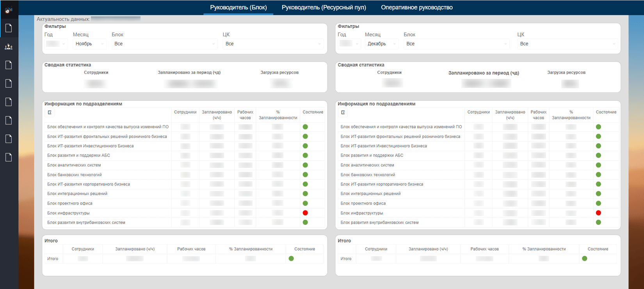Select Блок развития и поддержки АБС, right table
644x289 pixels.
click(x=479, y=155)
